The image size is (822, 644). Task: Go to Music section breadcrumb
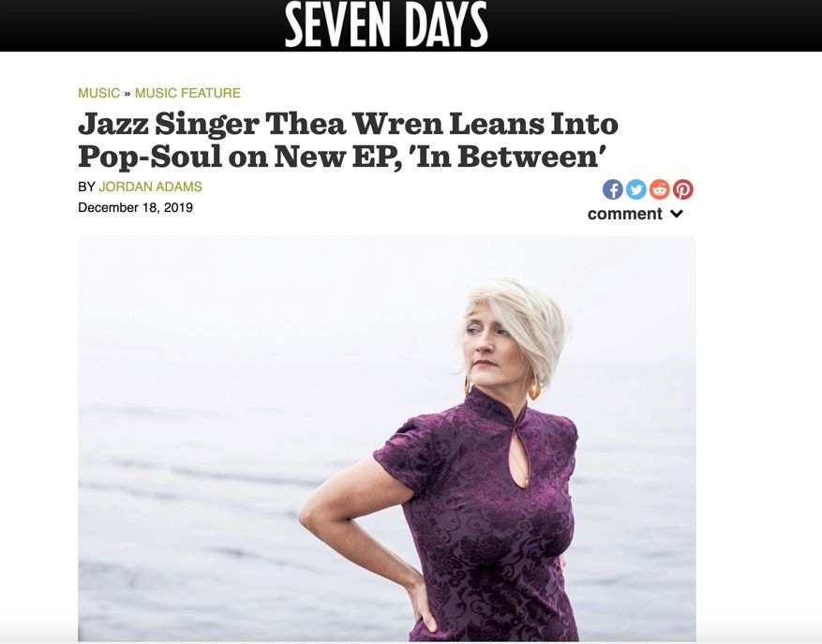[98, 93]
